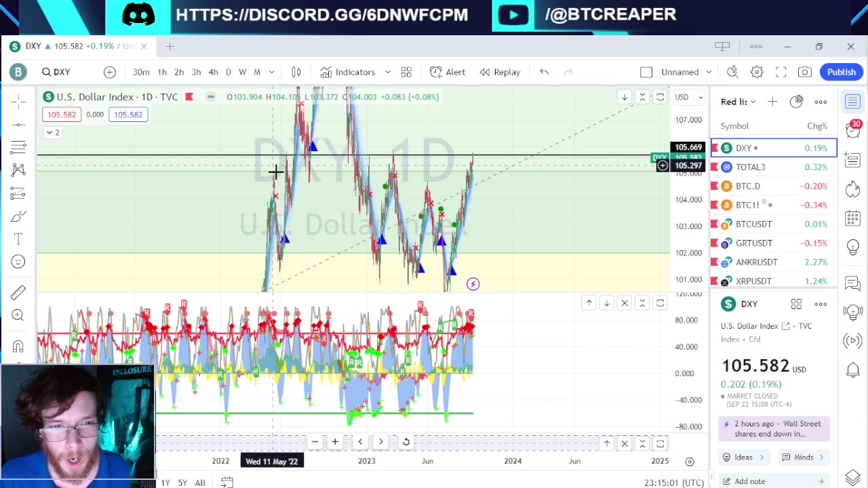Open DXY details more options menu
The image size is (868, 488).
tap(821, 304)
